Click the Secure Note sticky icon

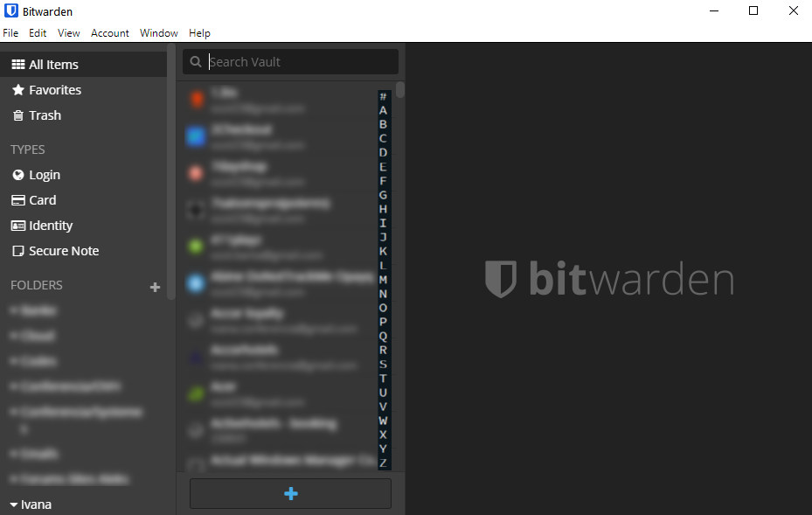click(x=18, y=251)
